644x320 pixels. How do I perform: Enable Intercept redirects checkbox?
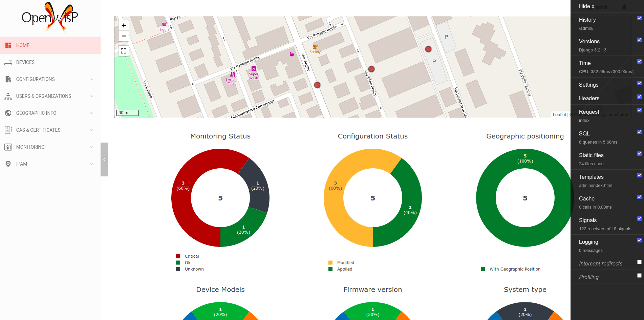(x=639, y=262)
